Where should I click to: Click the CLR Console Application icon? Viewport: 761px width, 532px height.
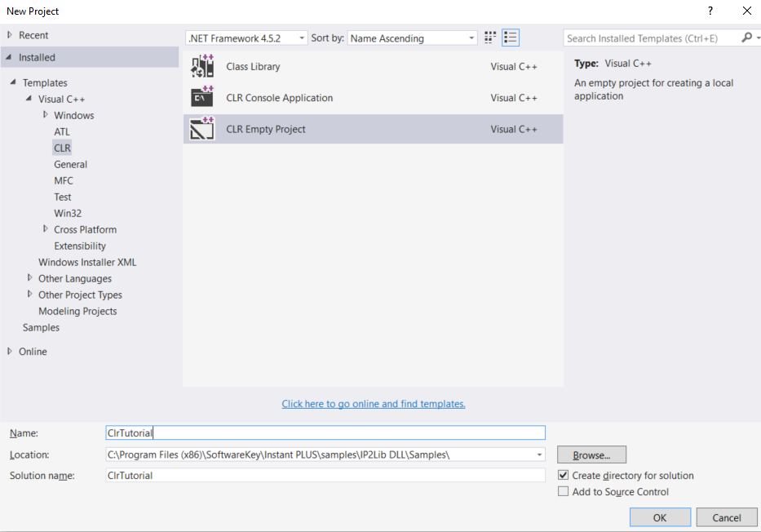(202, 97)
